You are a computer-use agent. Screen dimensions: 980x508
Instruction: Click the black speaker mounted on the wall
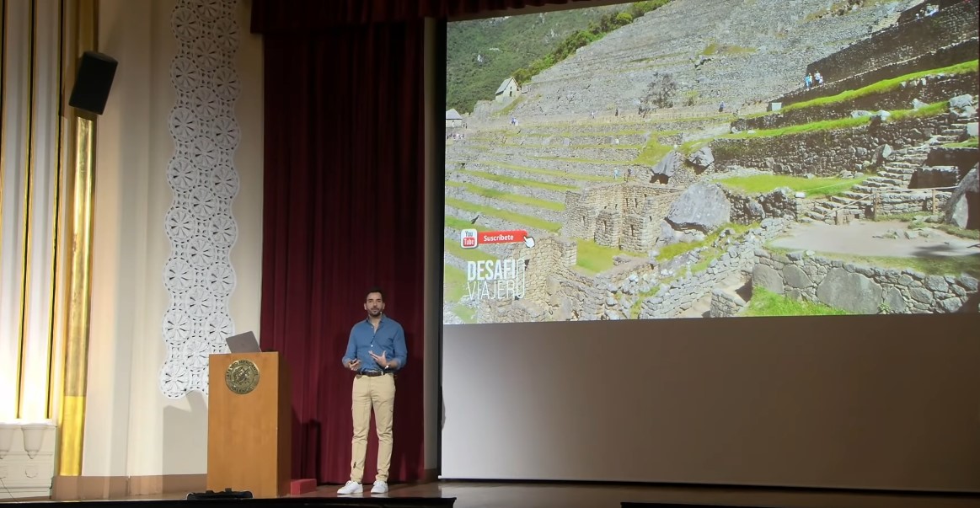coord(93,82)
